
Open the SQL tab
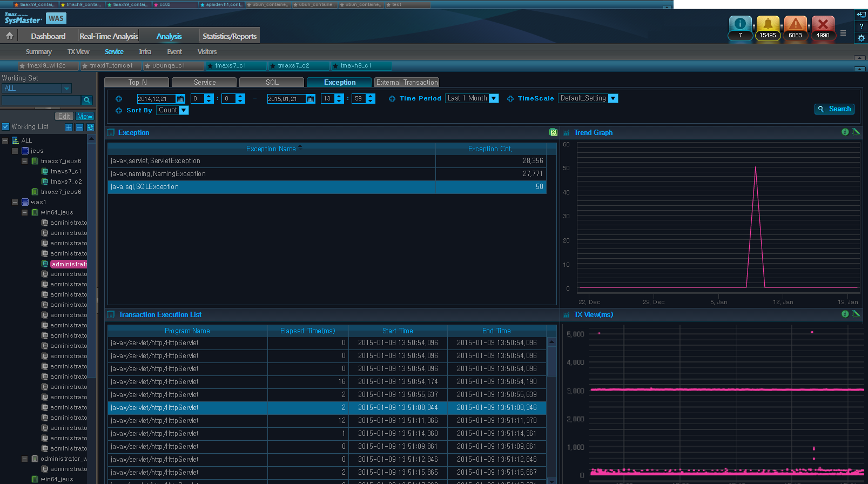pos(272,82)
